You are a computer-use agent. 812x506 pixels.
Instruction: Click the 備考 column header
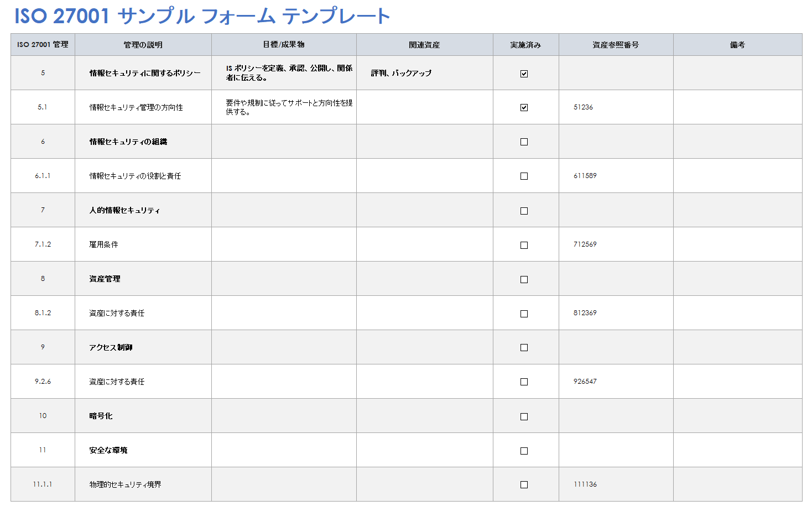738,45
